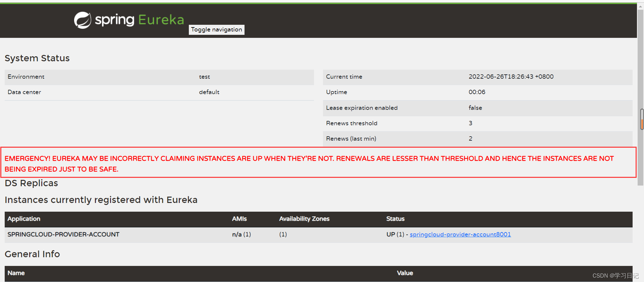Click the scrollbar up arrow

640,6
